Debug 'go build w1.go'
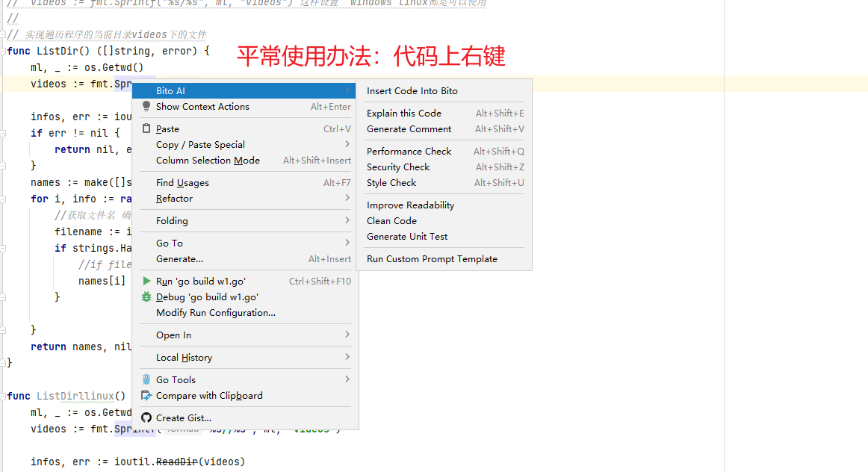 coord(244,296)
